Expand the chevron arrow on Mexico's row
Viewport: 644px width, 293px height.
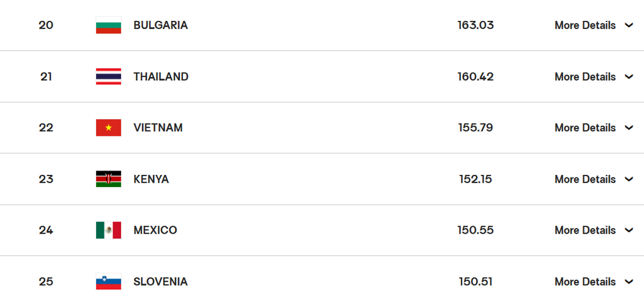629,230
